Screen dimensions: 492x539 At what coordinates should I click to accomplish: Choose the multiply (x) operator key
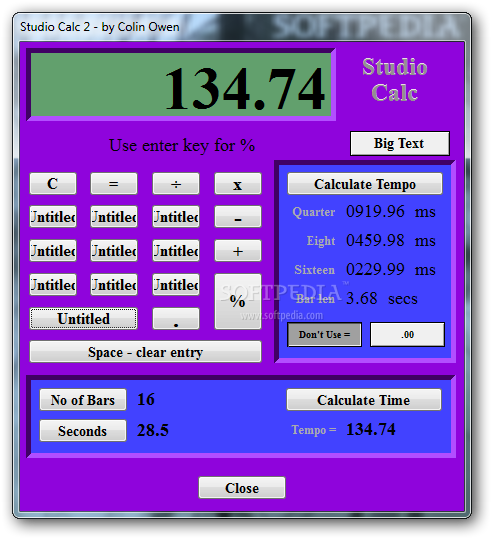click(x=238, y=184)
